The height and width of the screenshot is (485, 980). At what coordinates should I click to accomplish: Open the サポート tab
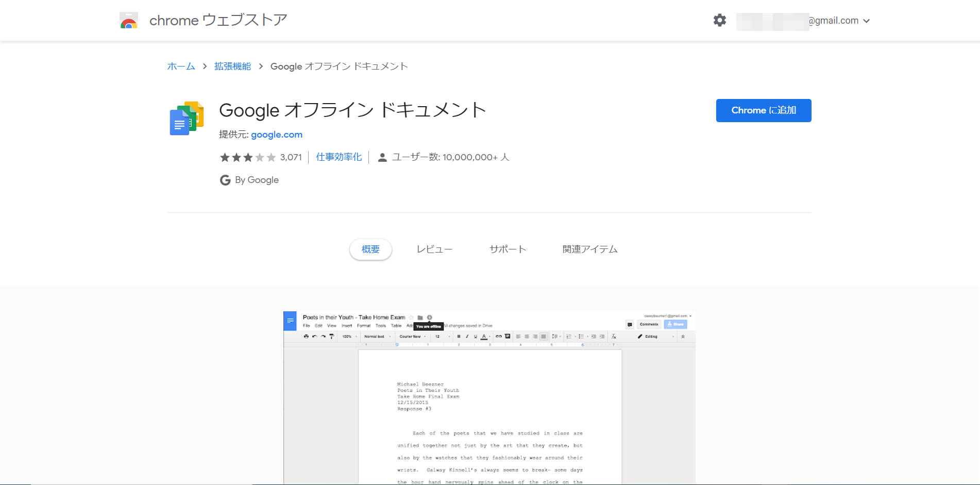coord(508,249)
